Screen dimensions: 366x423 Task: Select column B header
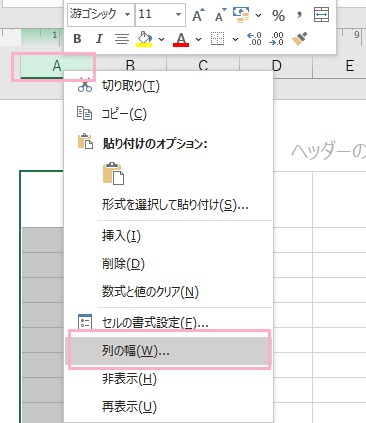pos(130,64)
